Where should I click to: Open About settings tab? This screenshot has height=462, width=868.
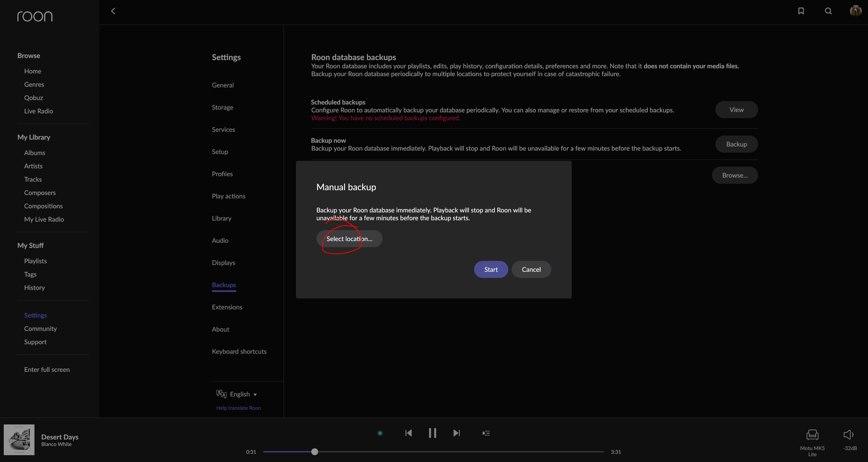(x=220, y=329)
